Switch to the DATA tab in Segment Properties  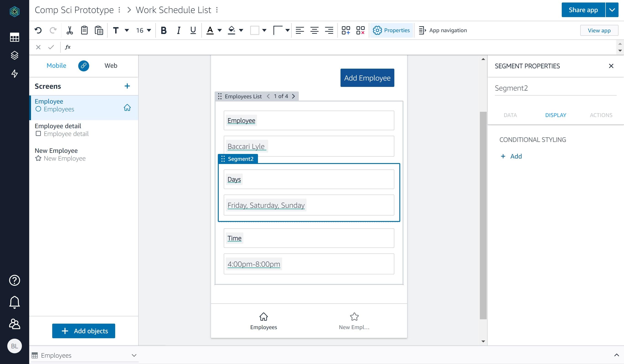510,115
